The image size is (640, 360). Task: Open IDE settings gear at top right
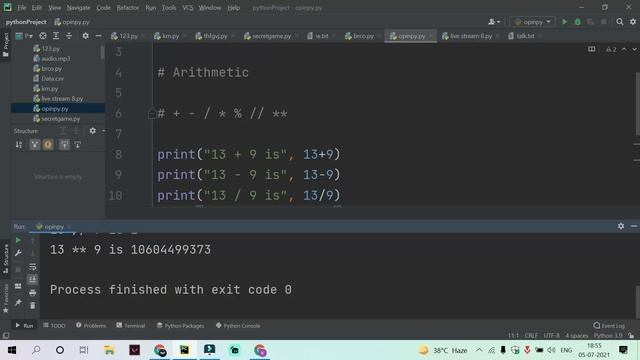tap(633, 22)
